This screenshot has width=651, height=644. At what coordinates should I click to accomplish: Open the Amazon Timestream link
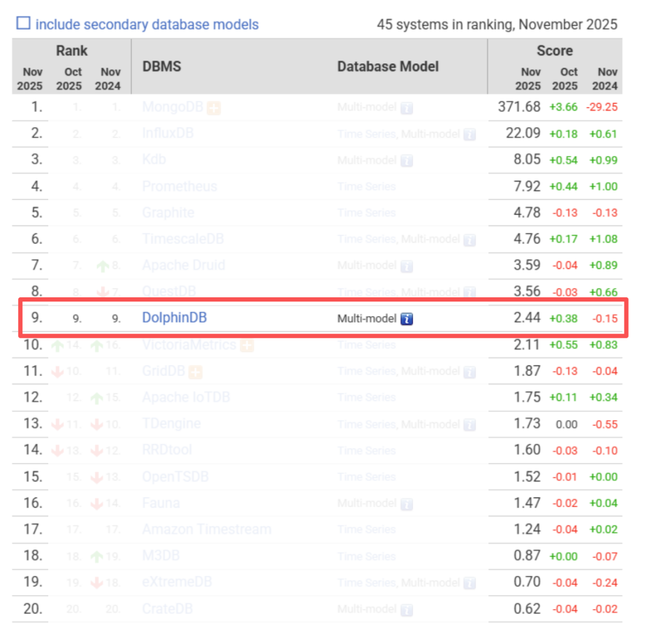click(207, 529)
